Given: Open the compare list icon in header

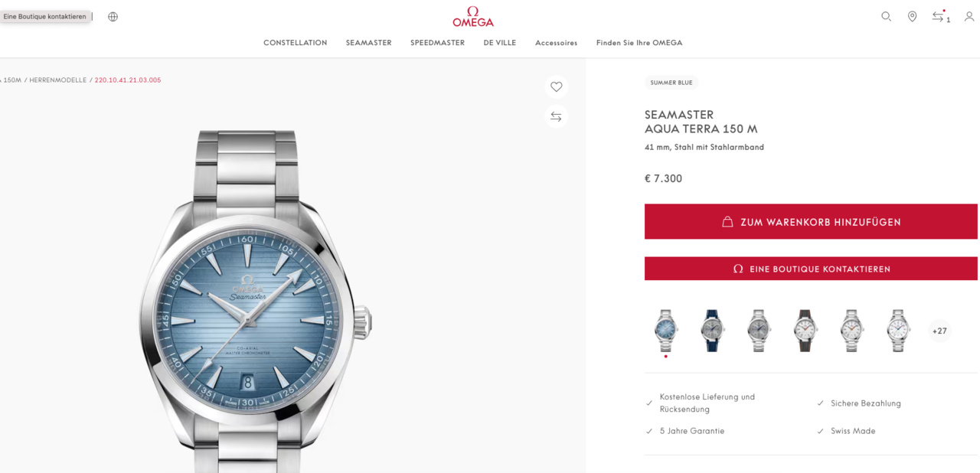Looking at the screenshot, I should coord(939,16).
